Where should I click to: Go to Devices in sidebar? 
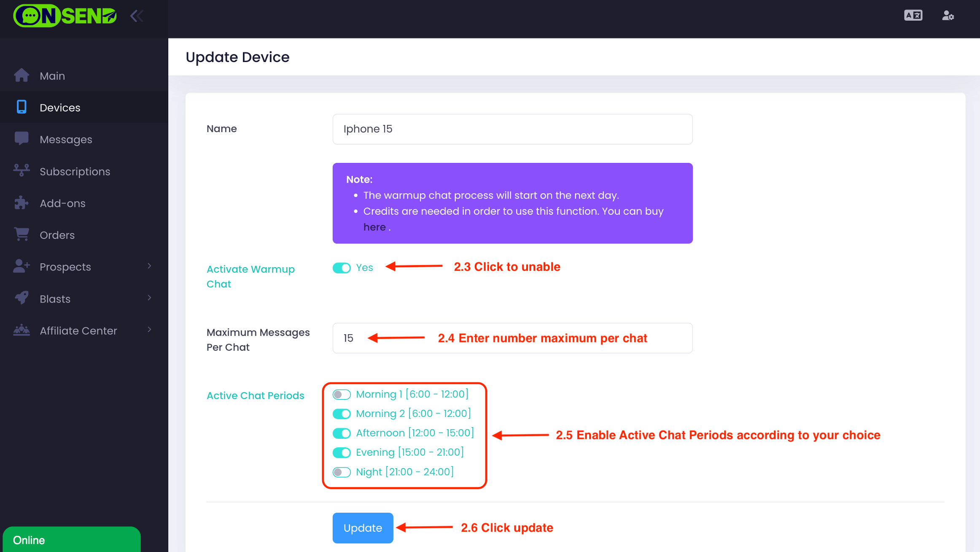pyautogui.click(x=60, y=108)
